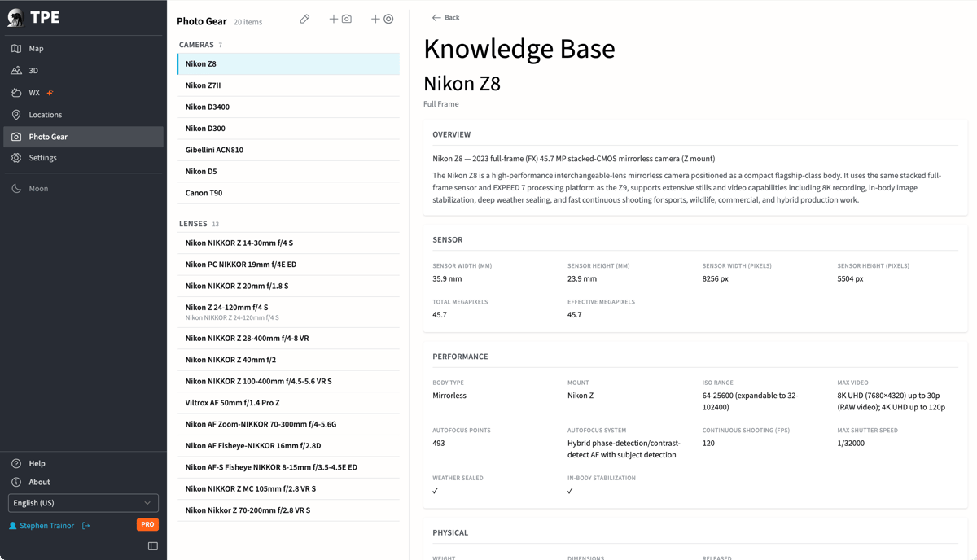Click the Map icon in sidebar

coord(16,49)
